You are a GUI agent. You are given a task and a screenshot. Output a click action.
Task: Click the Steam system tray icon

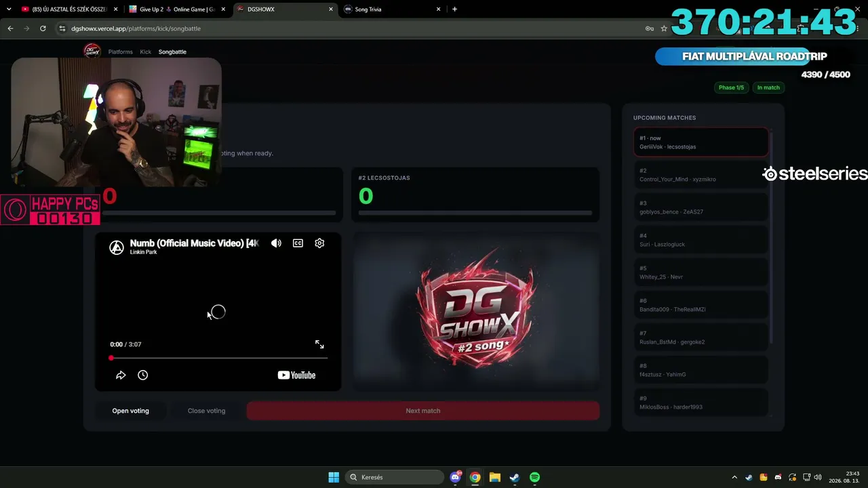click(749, 477)
